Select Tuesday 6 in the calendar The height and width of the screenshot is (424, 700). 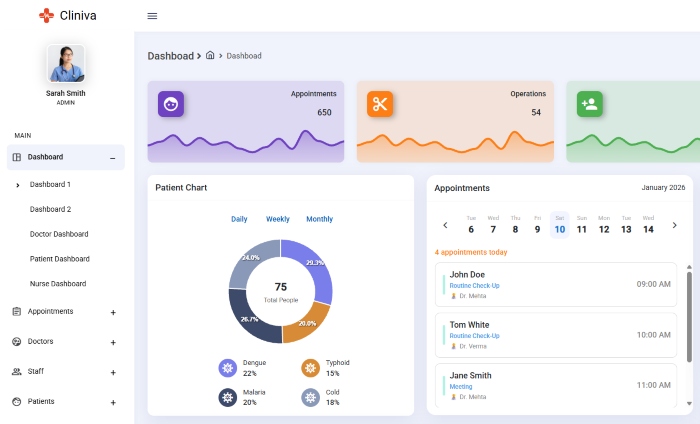[x=471, y=225]
